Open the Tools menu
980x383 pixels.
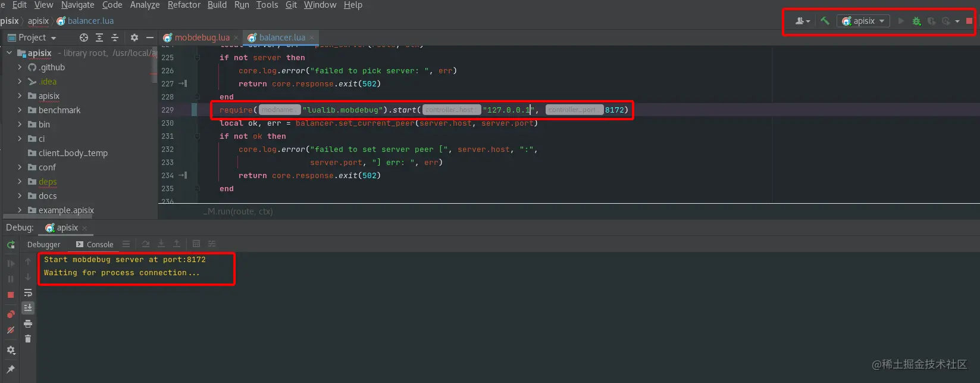tap(267, 5)
